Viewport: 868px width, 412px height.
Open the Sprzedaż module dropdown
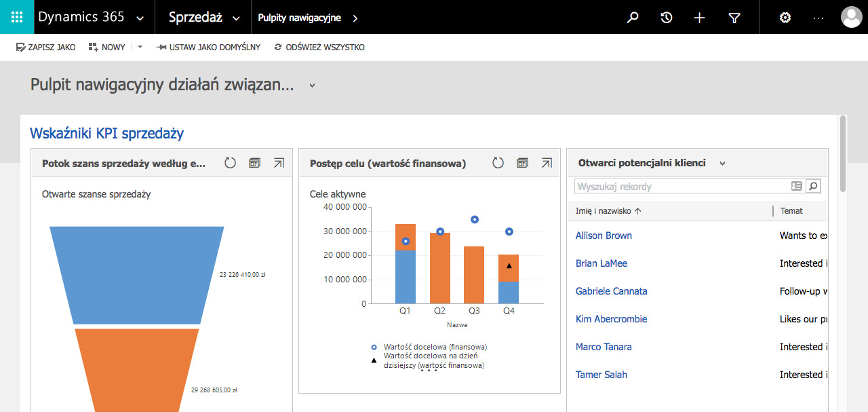click(x=236, y=18)
